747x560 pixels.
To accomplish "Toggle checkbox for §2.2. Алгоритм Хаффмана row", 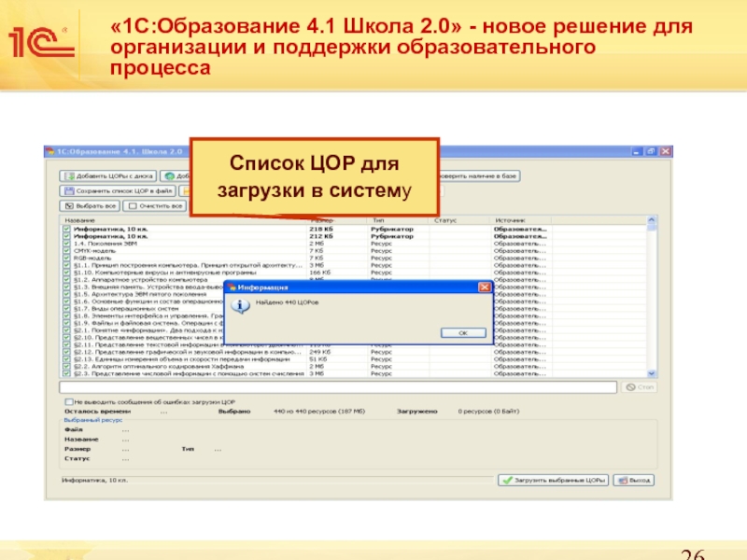I will [66, 366].
